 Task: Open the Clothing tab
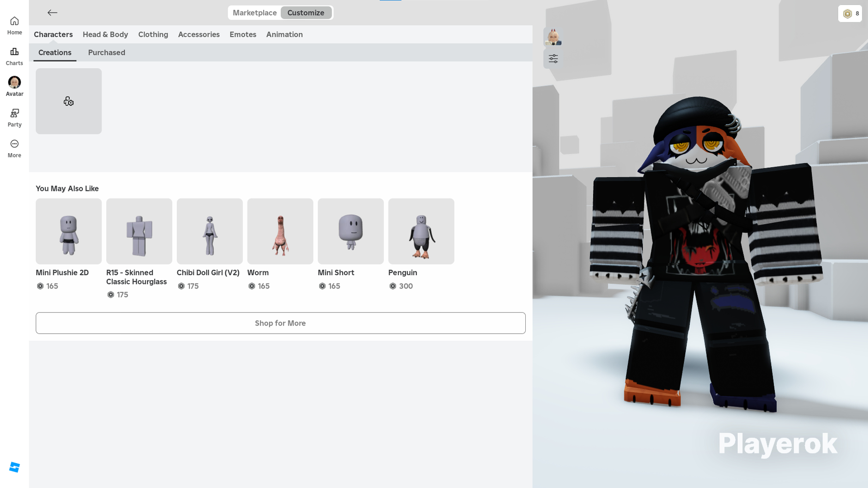point(153,35)
